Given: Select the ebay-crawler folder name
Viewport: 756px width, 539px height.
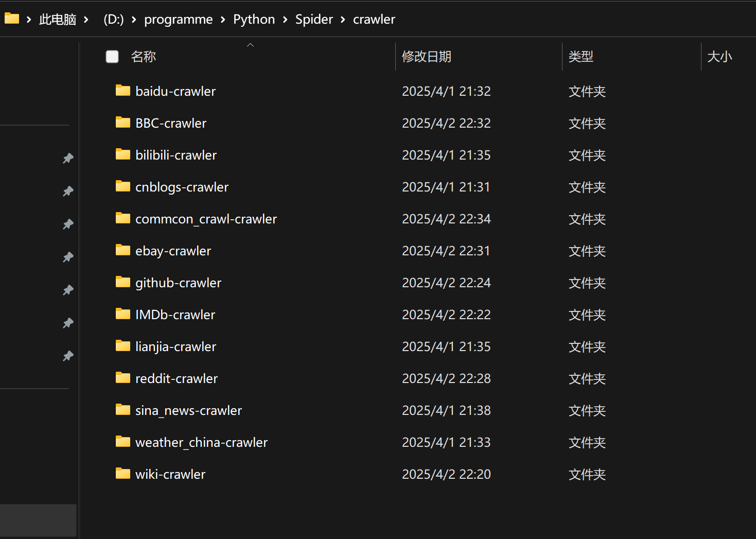Looking at the screenshot, I should 173,251.
